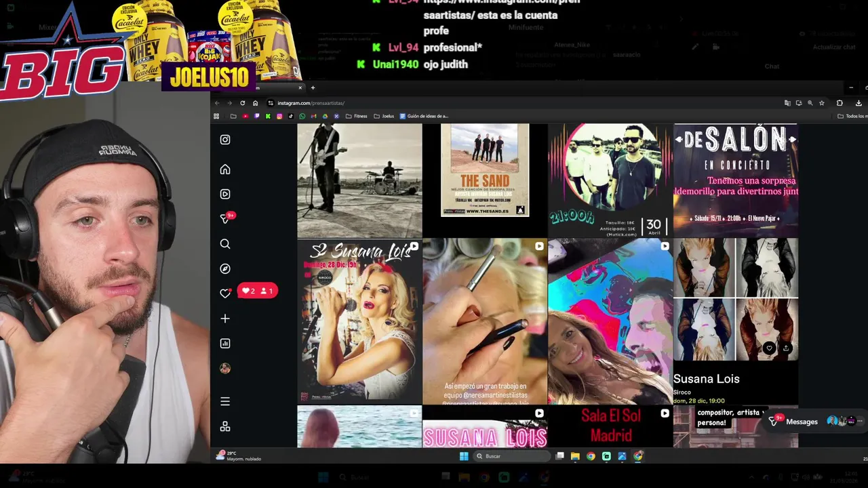Open the Kick bookmark icon
This screenshot has height=488, width=868.
(x=268, y=116)
